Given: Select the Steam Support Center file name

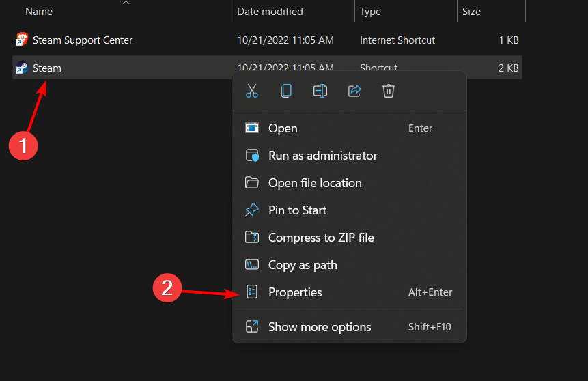Looking at the screenshot, I should 83,40.
